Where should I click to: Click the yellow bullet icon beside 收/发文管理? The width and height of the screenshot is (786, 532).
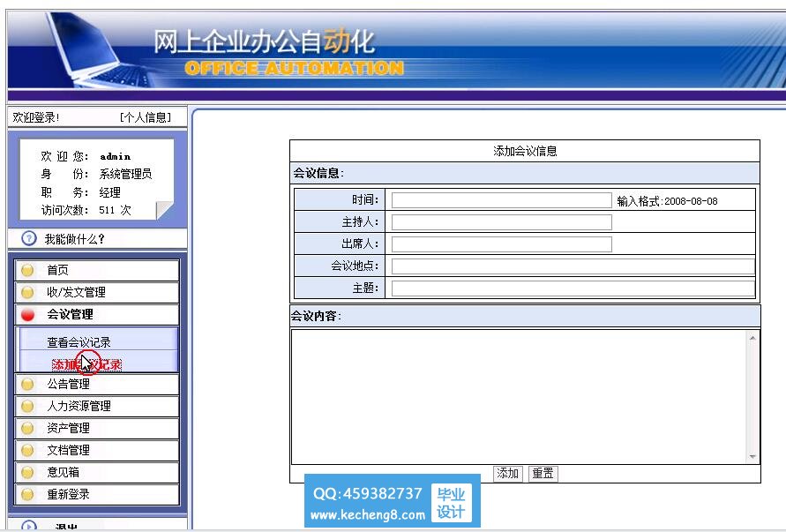27,292
